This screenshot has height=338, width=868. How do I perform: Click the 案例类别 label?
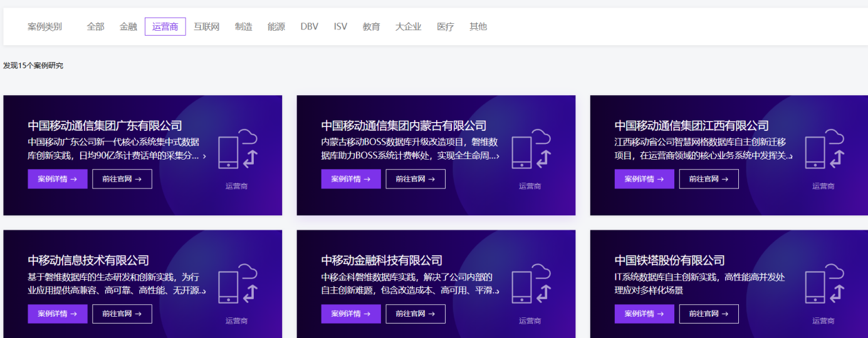[x=44, y=26]
